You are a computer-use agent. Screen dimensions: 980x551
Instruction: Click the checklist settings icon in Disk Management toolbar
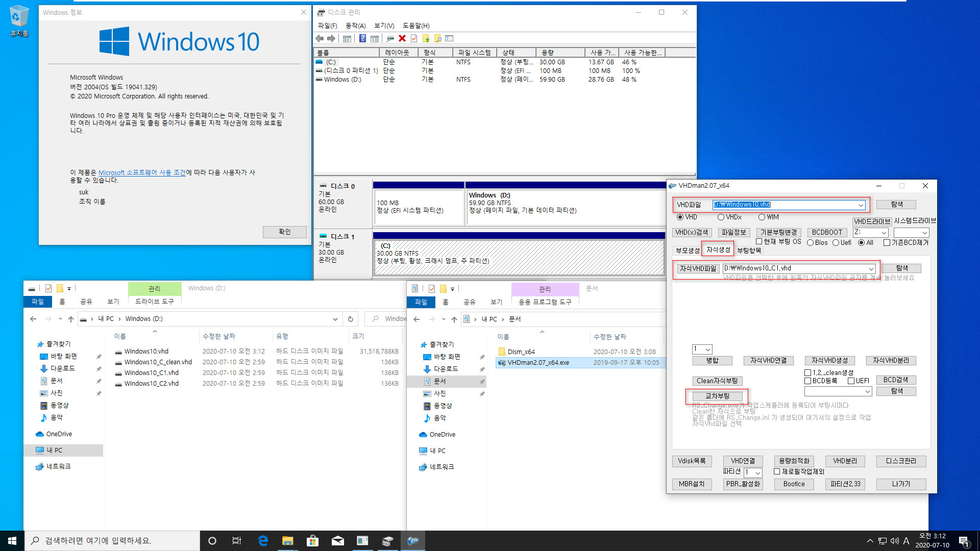(x=449, y=39)
